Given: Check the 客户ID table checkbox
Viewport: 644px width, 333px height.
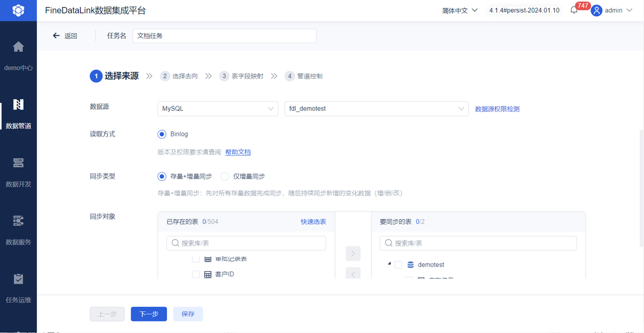Looking at the screenshot, I should pos(196,274).
